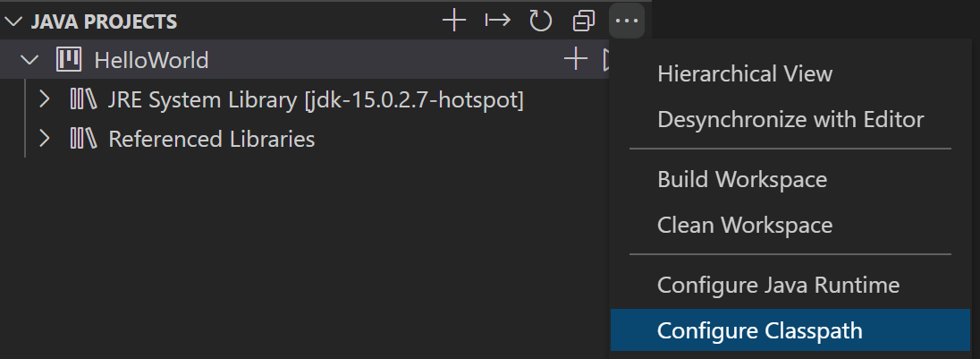Screen dimensions: 980x359
Task: Click the plus icon in JAVA PROJECTS header
Action: (454, 21)
